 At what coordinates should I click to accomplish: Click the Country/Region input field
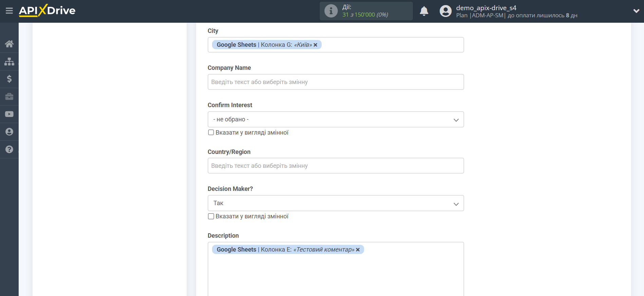click(336, 166)
